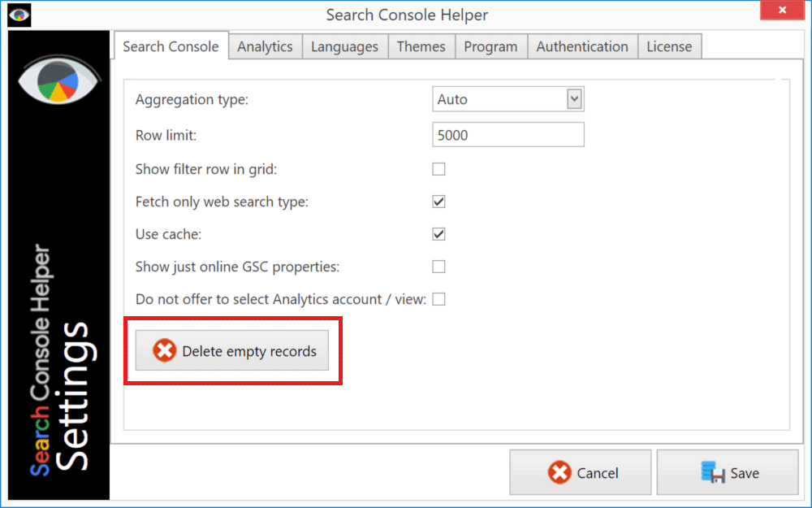Click the Use cache label
812x508 pixels.
(168, 234)
